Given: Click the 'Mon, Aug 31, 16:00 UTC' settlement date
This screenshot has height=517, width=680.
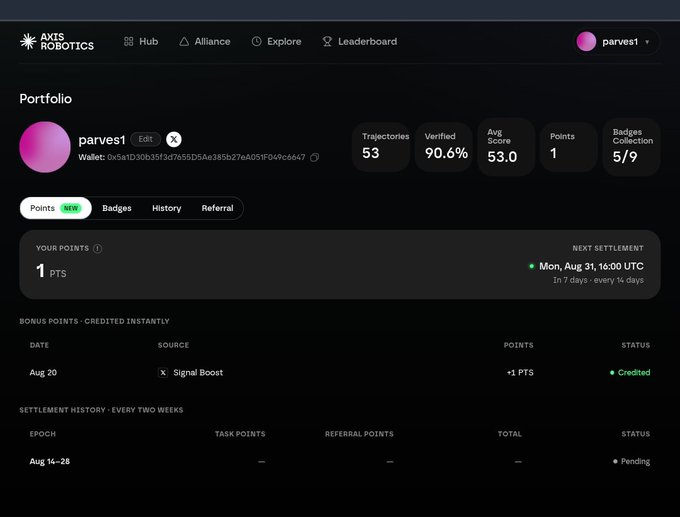Looking at the screenshot, I should pyautogui.click(x=591, y=266).
